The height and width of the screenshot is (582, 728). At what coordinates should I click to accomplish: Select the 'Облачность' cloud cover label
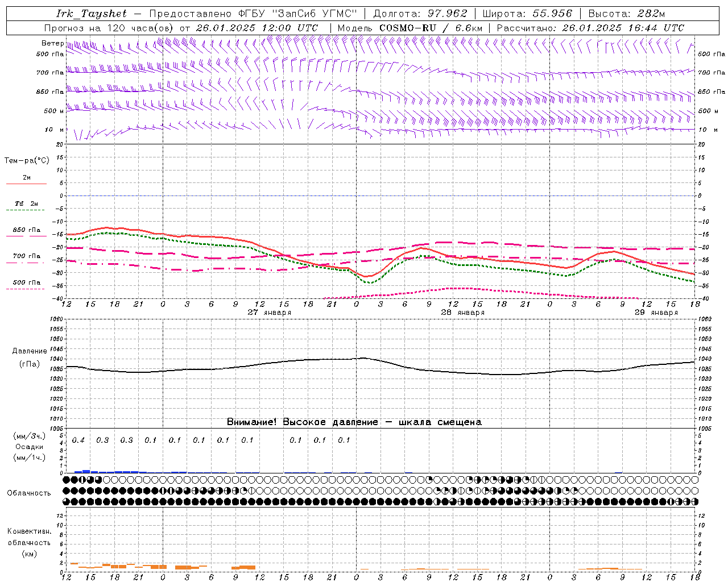[x=29, y=493]
